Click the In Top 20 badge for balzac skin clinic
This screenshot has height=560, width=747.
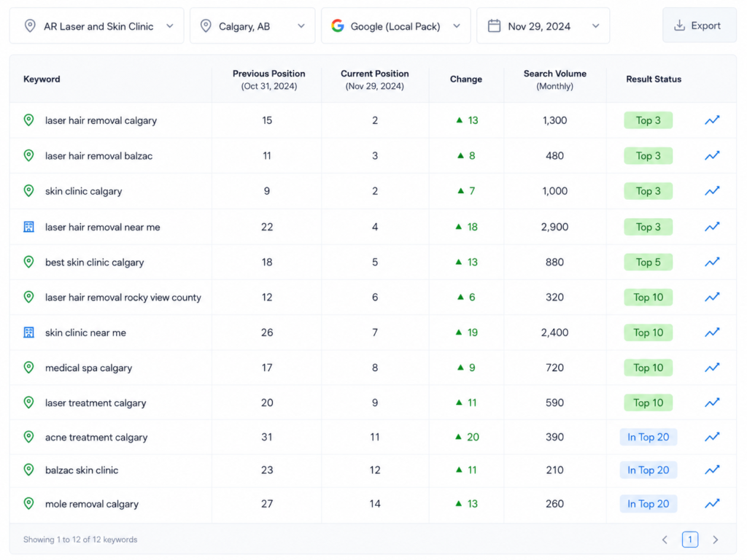(x=648, y=470)
